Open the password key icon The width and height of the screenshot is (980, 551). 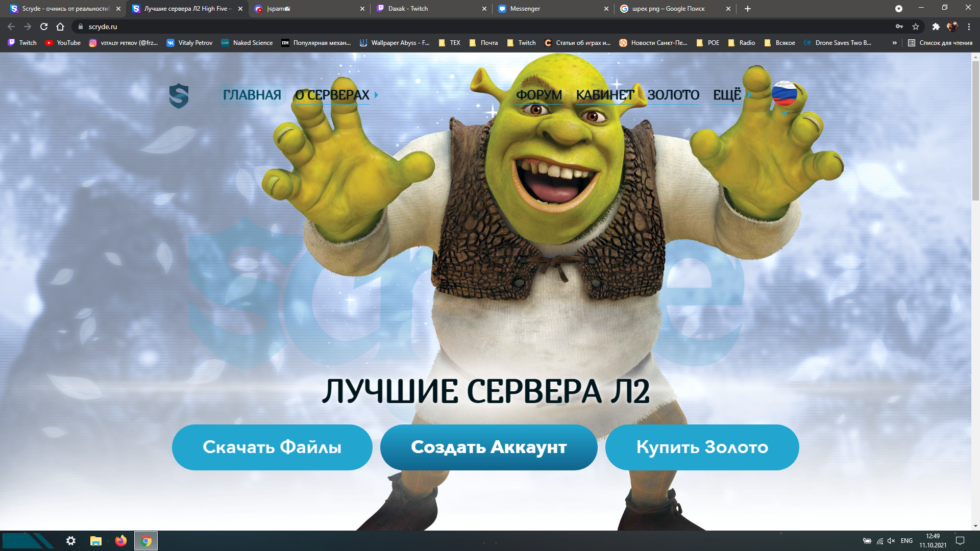tap(899, 27)
